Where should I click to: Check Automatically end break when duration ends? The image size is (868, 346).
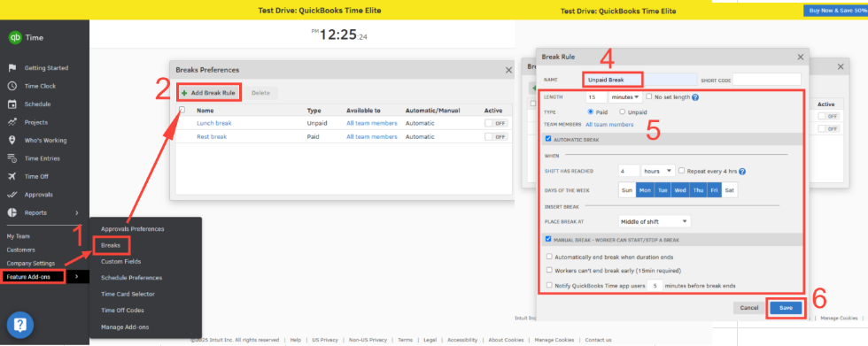[x=549, y=257]
